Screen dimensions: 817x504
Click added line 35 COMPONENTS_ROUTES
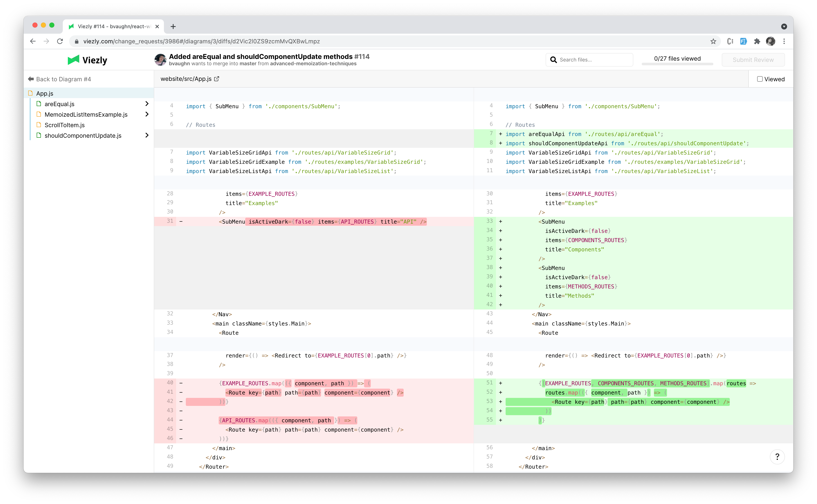click(x=634, y=240)
